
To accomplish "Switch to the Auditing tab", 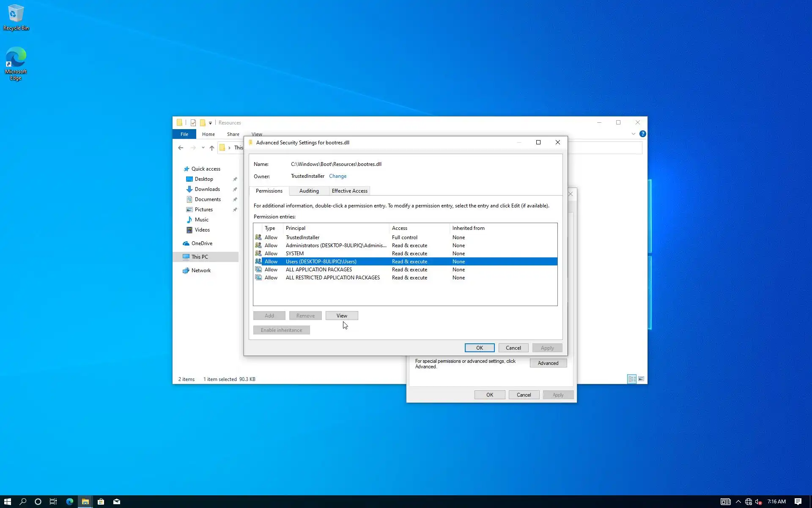I will point(309,191).
